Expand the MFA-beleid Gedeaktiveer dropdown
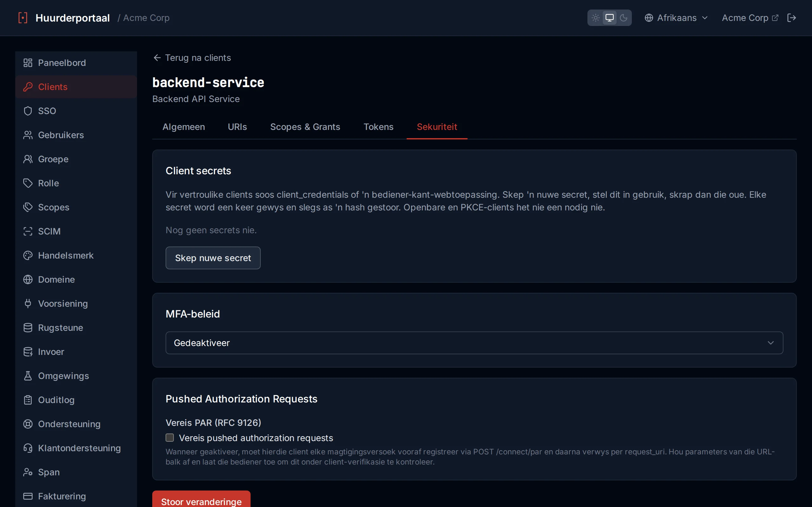Viewport: 812px width, 507px height. [x=474, y=343]
